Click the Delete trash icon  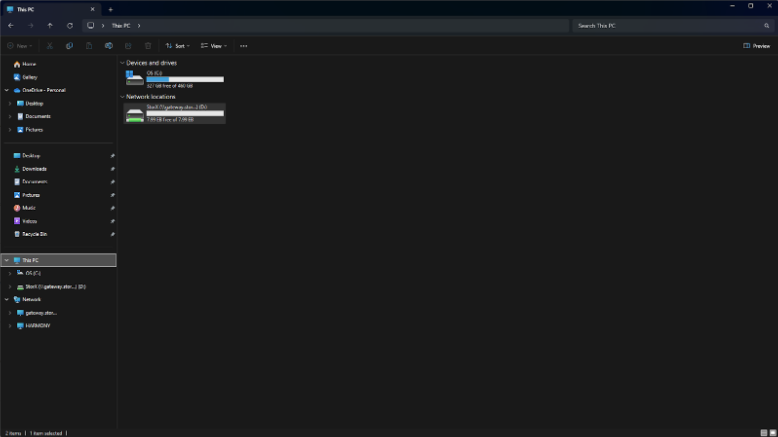coord(148,46)
